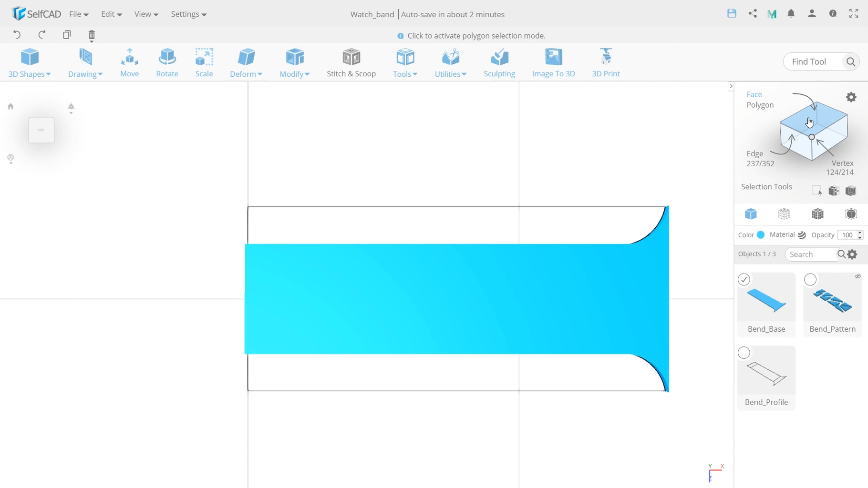The height and width of the screenshot is (488, 868).
Task: Toggle fullscreen mode icon
Action: pos(854,14)
